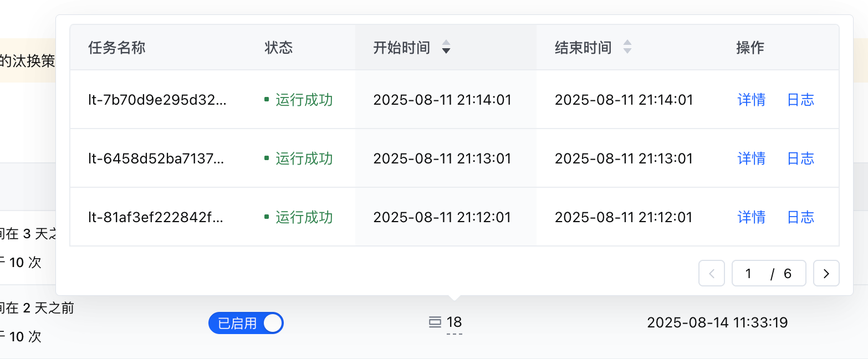
Task: Click the page number input field
Action: click(x=749, y=274)
